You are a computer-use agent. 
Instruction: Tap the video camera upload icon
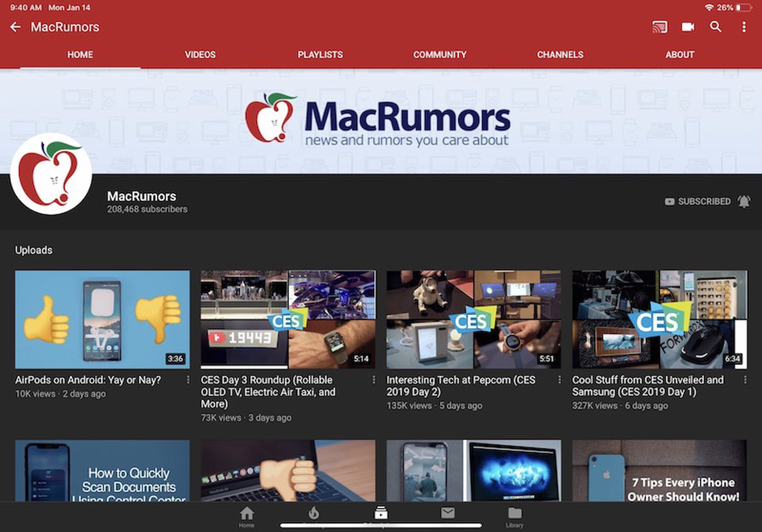(x=688, y=27)
